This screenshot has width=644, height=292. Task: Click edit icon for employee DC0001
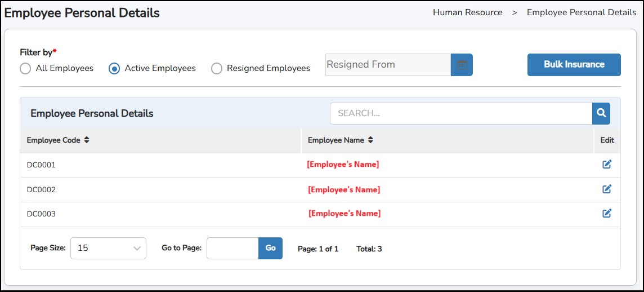pos(607,165)
